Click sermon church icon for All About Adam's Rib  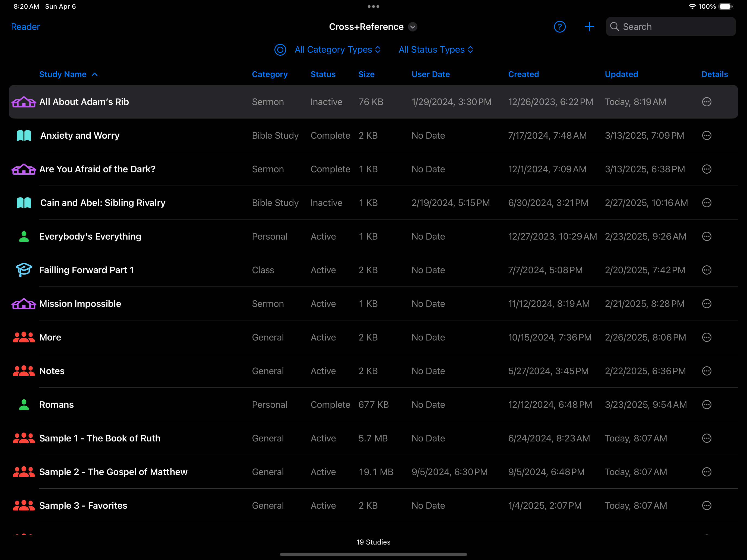24,102
